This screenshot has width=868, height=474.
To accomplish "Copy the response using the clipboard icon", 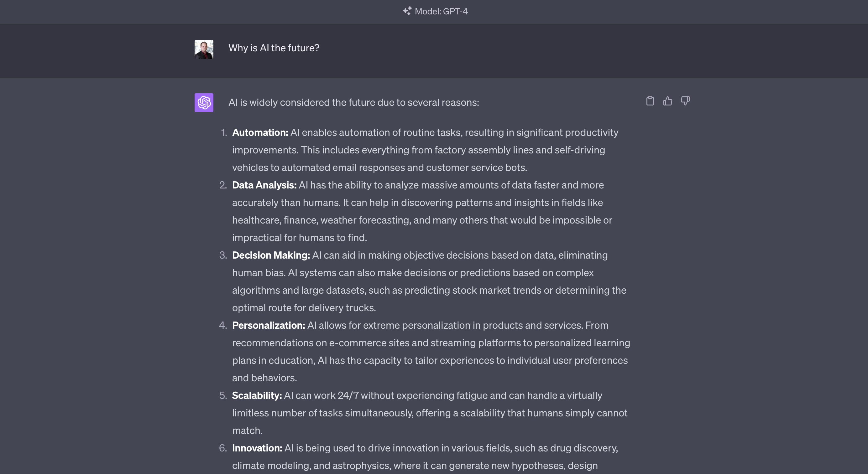I will click(x=651, y=101).
